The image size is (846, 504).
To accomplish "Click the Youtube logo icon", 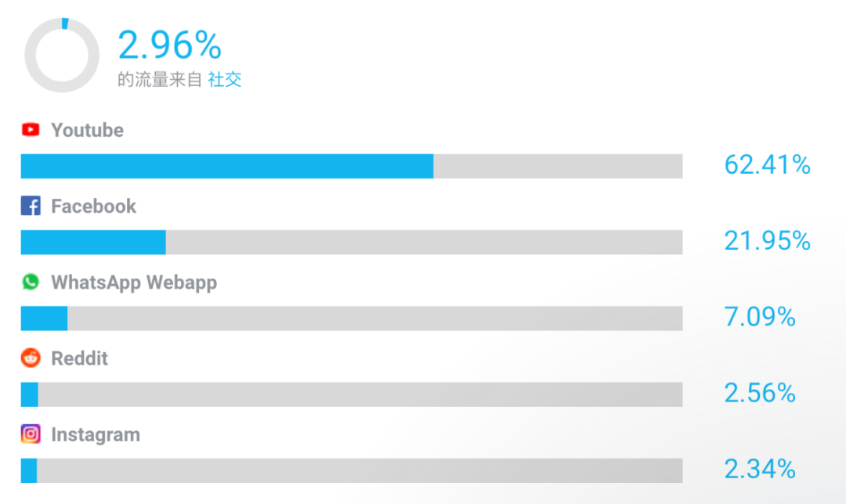I will [31, 130].
